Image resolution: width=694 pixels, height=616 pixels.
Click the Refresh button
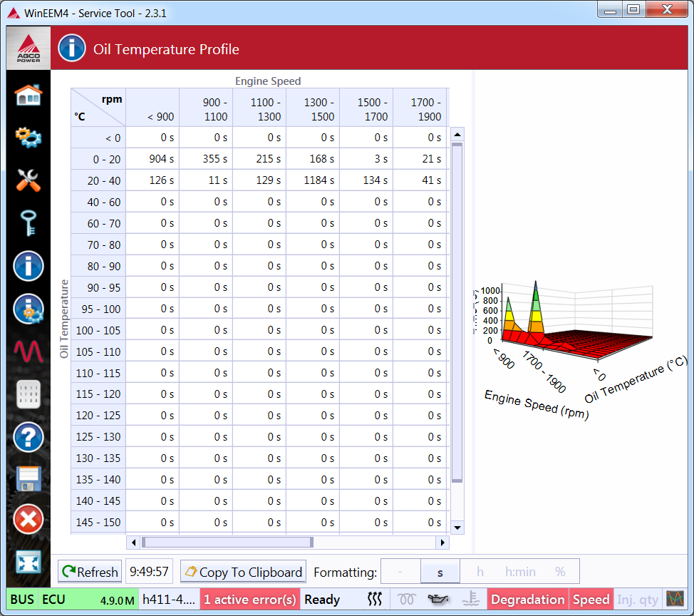click(90, 572)
